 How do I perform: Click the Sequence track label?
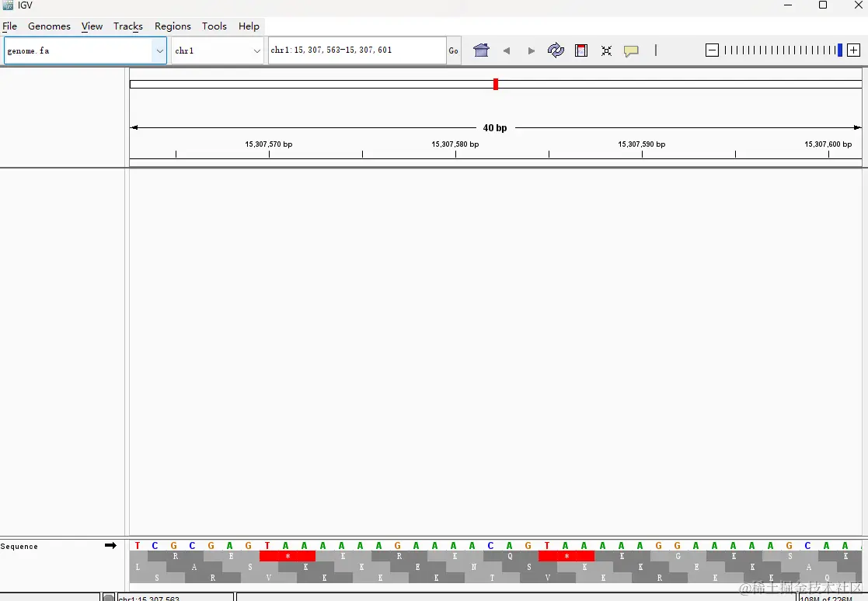click(19, 547)
